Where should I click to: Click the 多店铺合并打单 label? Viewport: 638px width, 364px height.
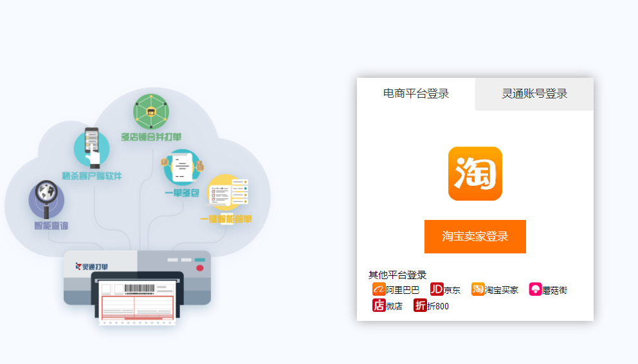(151, 137)
